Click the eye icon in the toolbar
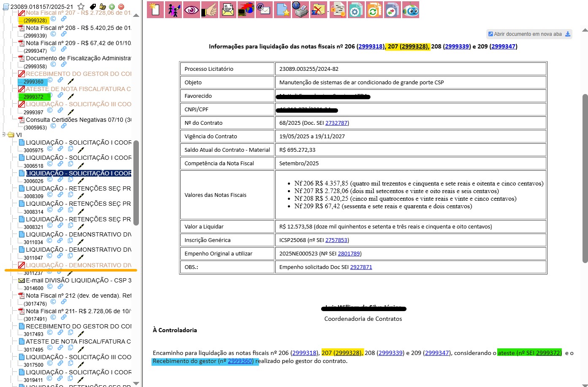 pos(191,10)
